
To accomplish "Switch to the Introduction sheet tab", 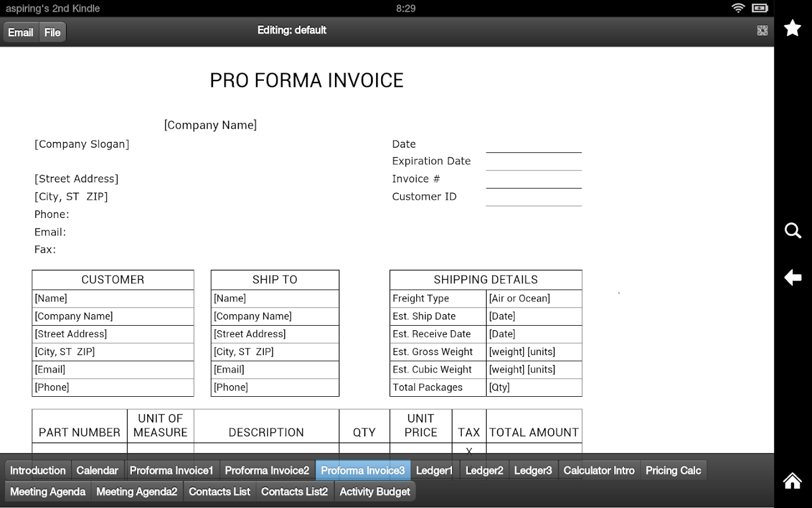I will pyautogui.click(x=38, y=470).
